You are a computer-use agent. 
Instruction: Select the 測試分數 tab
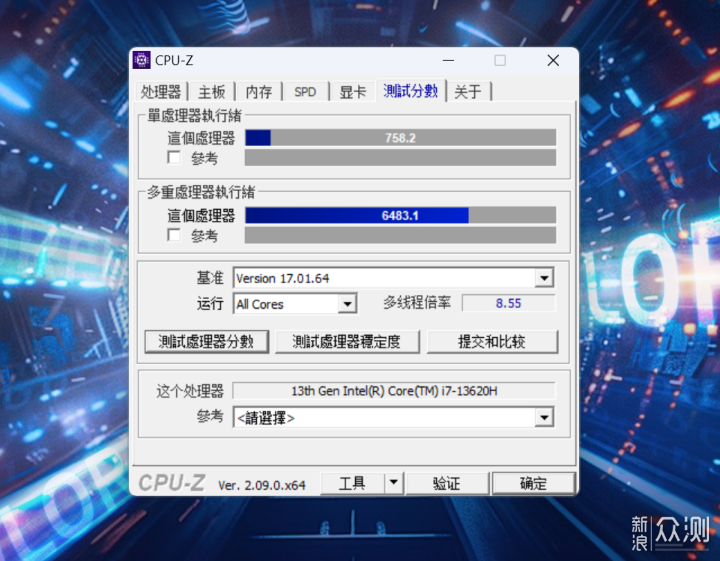(411, 91)
